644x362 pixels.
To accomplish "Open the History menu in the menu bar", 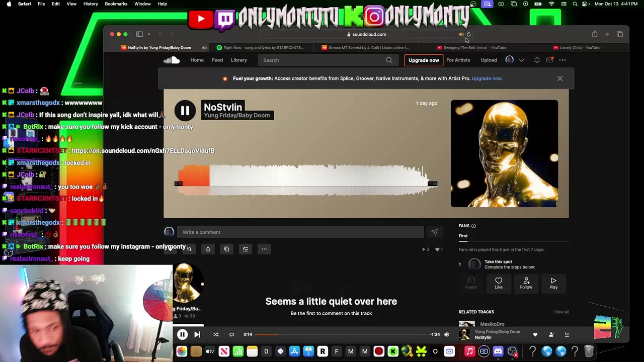I will tap(91, 4).
